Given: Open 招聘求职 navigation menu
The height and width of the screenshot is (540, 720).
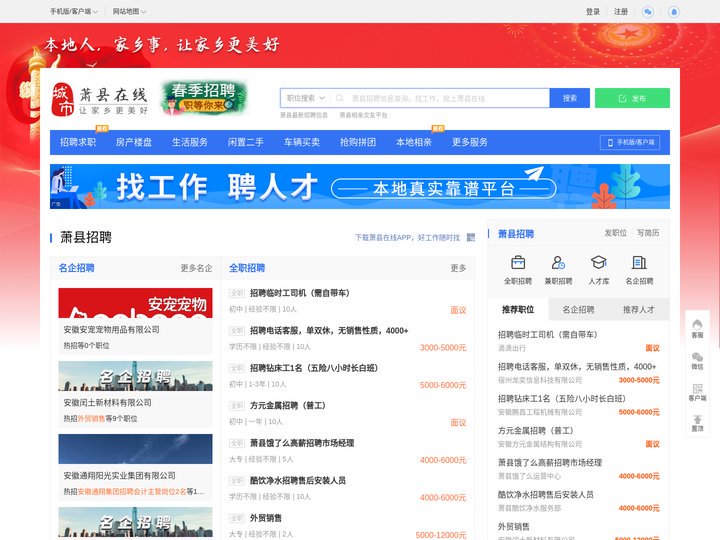Looking at the screenshot, I should point(78,142).
